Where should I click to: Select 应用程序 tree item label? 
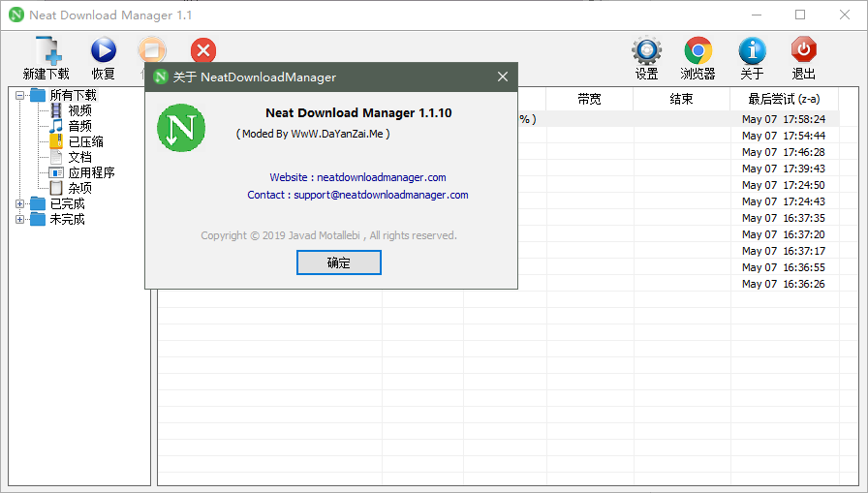tap(91, 172)
